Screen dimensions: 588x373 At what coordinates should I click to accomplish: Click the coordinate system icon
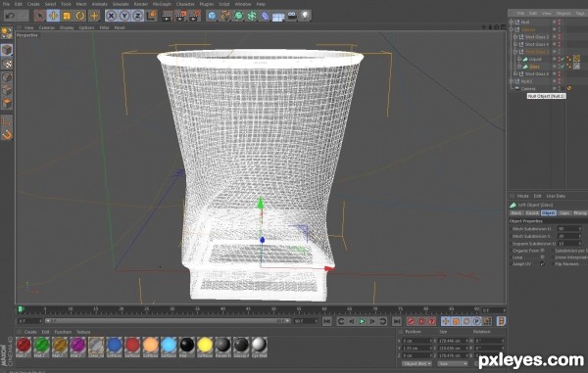click(x=152, y=16)
